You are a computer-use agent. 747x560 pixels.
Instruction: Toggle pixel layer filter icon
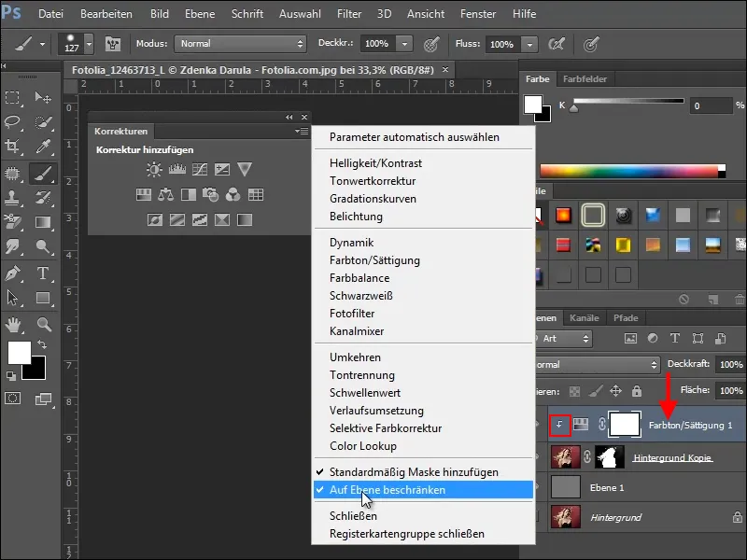click(x=630, y=339)
